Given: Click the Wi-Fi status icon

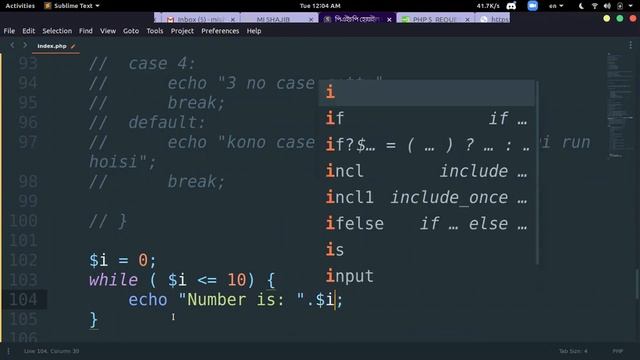Looking at the screenshot, I should pos(595,6).
